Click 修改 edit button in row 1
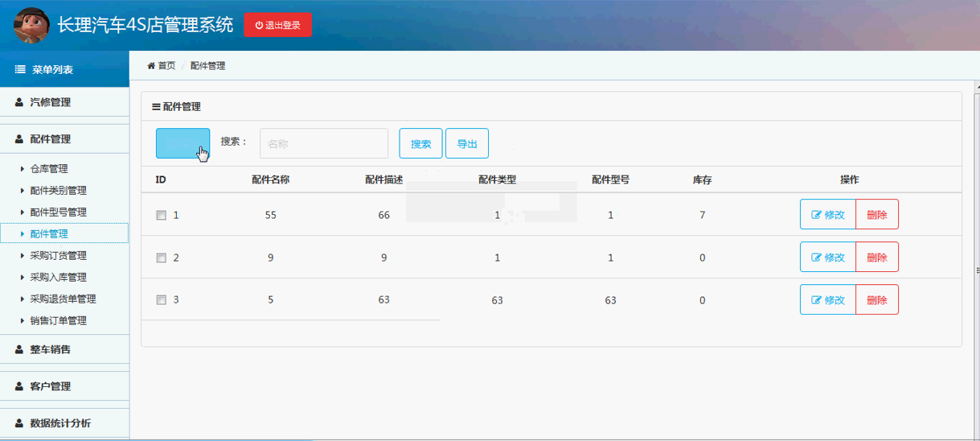 [828, 214]
